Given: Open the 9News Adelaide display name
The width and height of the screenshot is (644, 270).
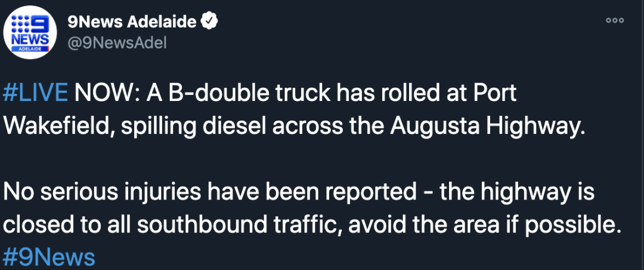Looking at the screenshot, I should 132,23.
